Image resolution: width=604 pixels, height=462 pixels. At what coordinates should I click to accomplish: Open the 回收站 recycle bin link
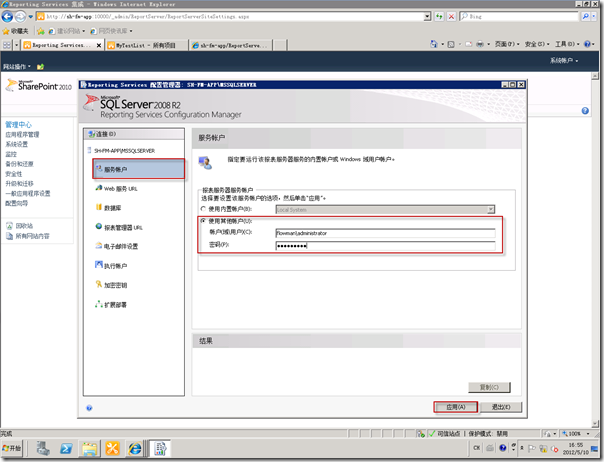24,226
